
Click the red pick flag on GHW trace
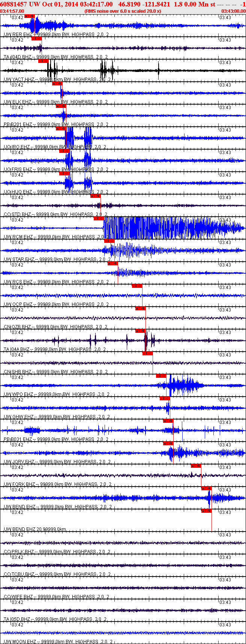(165, 398)
